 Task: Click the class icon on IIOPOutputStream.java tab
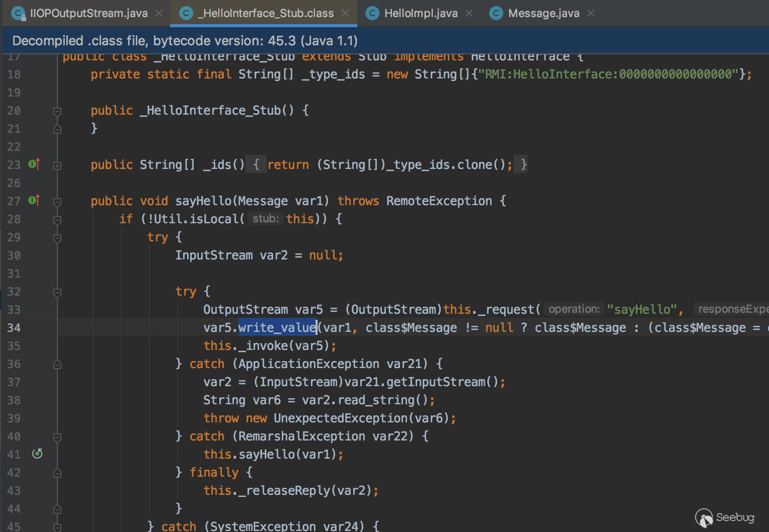18,14
